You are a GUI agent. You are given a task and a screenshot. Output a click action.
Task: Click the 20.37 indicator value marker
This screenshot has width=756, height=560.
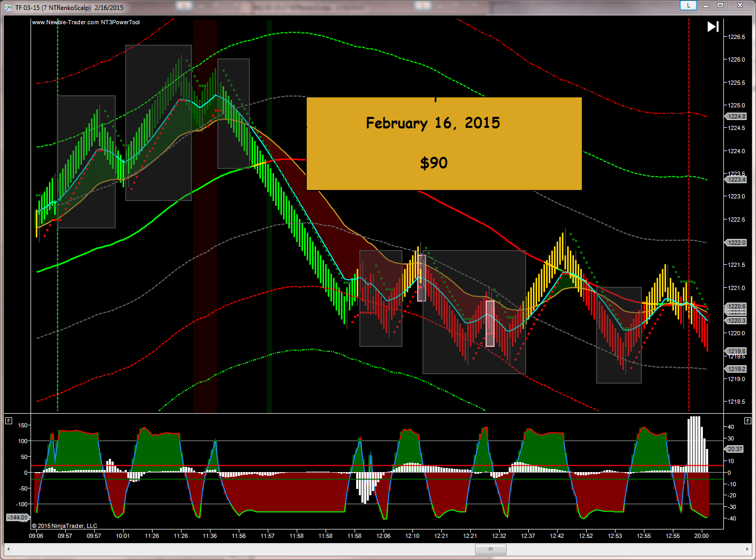coord(734,449)
